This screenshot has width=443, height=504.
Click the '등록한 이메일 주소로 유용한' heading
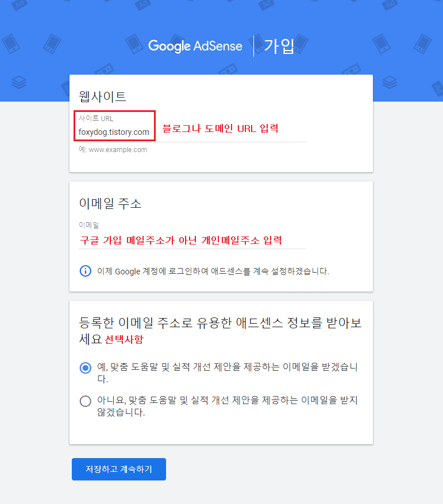[221, 331]
